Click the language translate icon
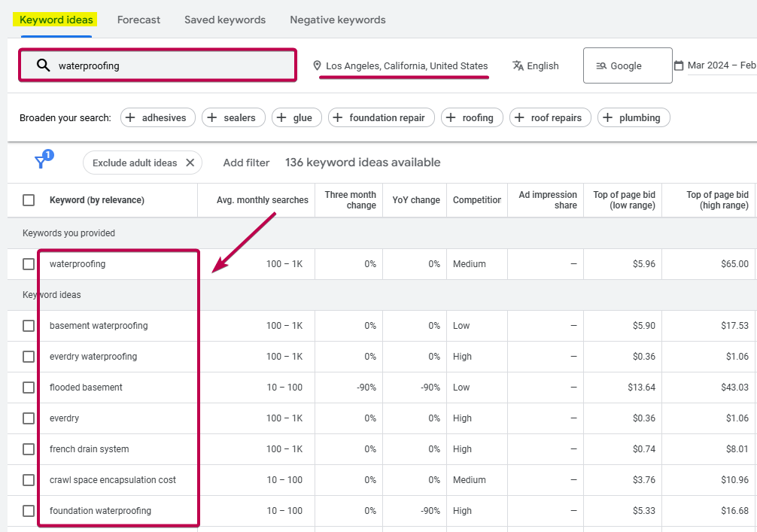Viewport: 757px width, 532px height. tap(518, 65)
